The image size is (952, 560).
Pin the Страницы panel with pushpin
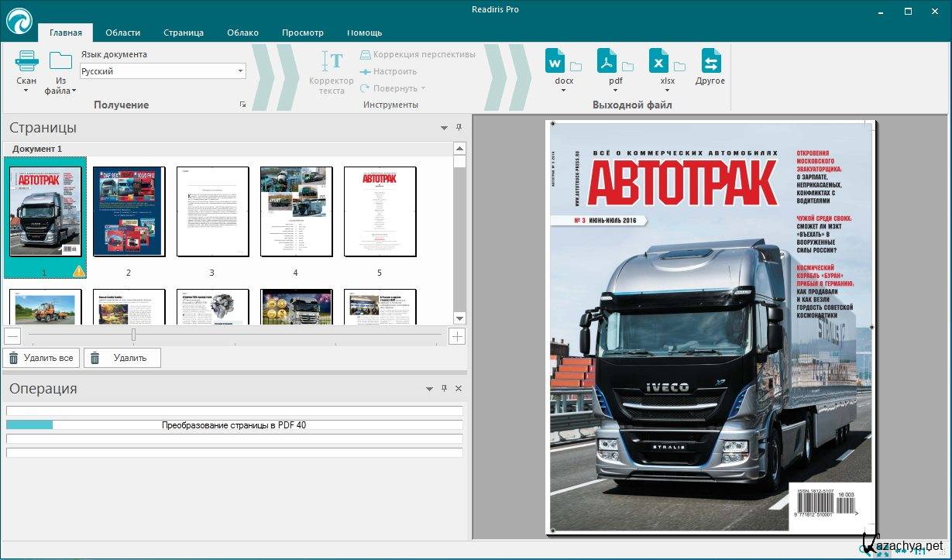[459, 128]
